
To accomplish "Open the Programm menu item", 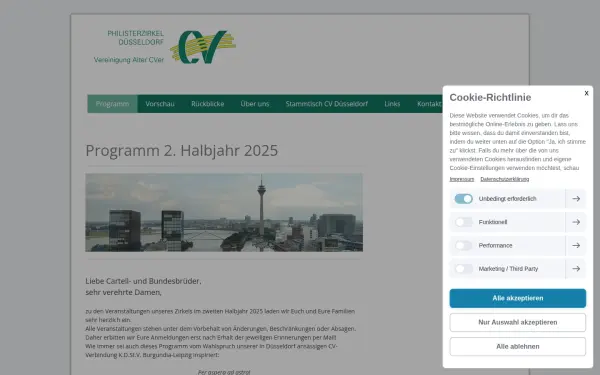I will [112, 104].
